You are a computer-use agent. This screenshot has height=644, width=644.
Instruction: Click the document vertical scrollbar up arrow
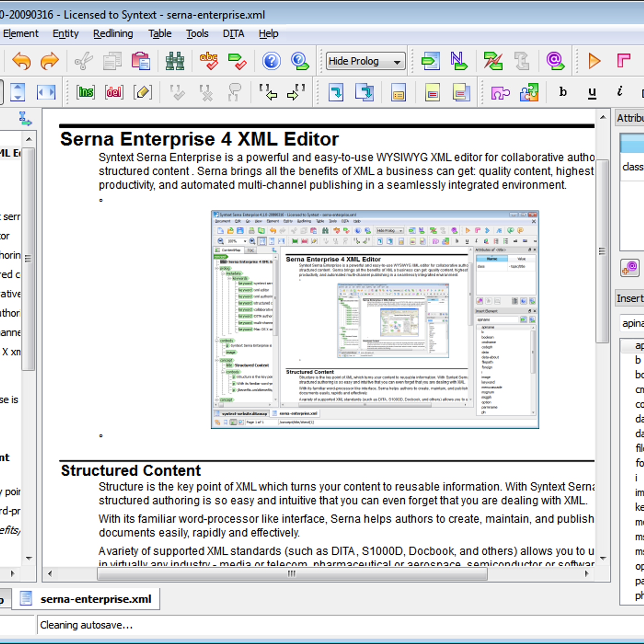point(603,118)
